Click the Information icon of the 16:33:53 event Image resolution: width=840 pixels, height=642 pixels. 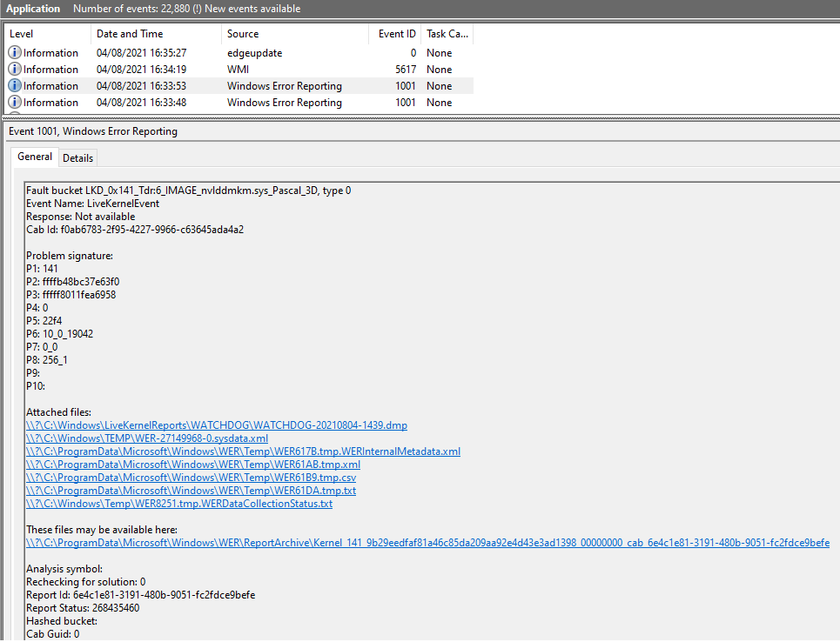coord(15,85)
